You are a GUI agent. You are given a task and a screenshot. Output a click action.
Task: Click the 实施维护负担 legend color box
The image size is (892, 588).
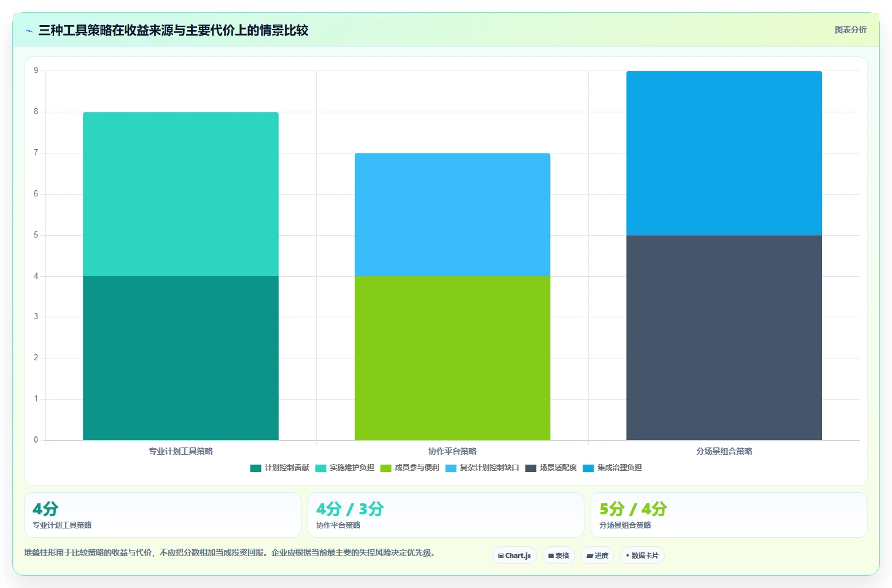320,468
